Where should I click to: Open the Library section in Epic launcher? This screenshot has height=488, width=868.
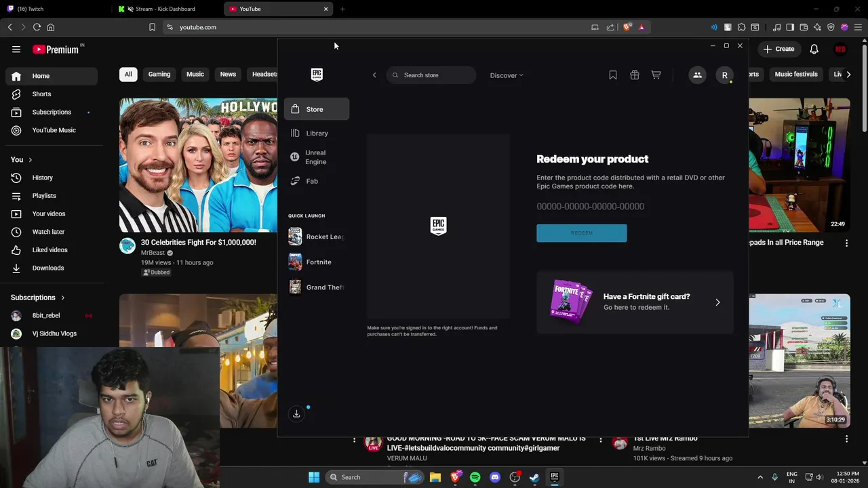(x=317, y=134)
